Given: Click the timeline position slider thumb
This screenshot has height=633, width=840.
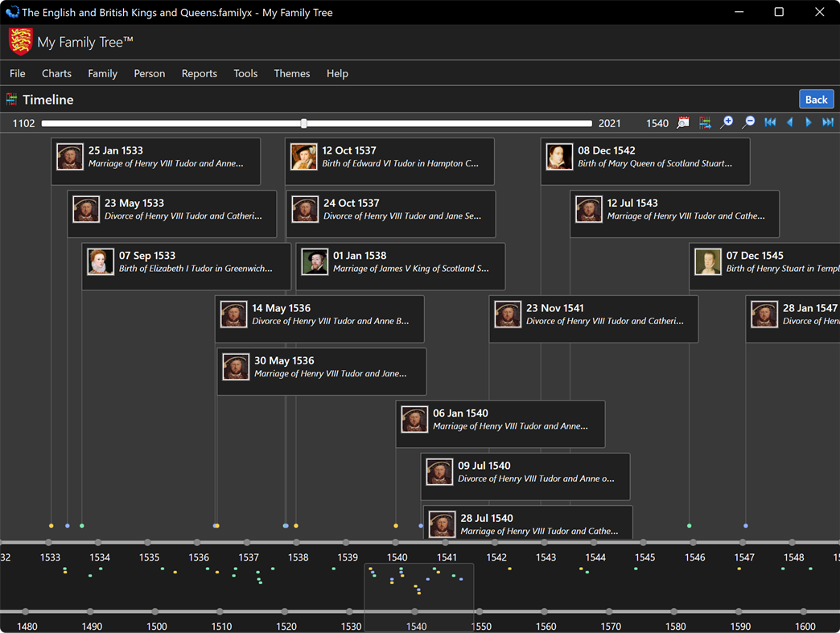Looking at the screenshot, I should [x=303, y=123].
